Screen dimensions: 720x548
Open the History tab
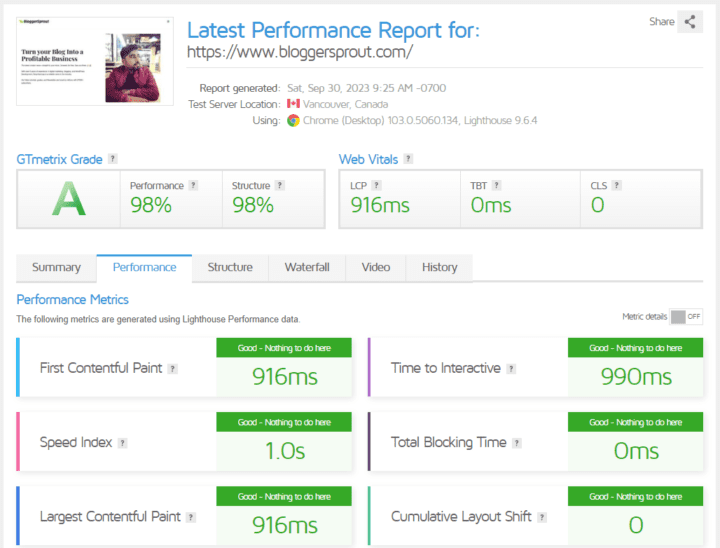tap(439, 267)
